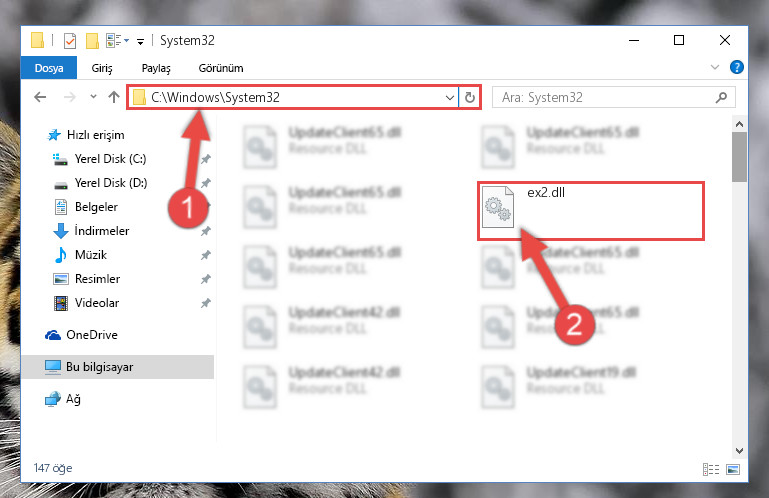This screenshot has height=498, width=769.
Task: Click the search magnifier icon
Action: tap(721, 97)
